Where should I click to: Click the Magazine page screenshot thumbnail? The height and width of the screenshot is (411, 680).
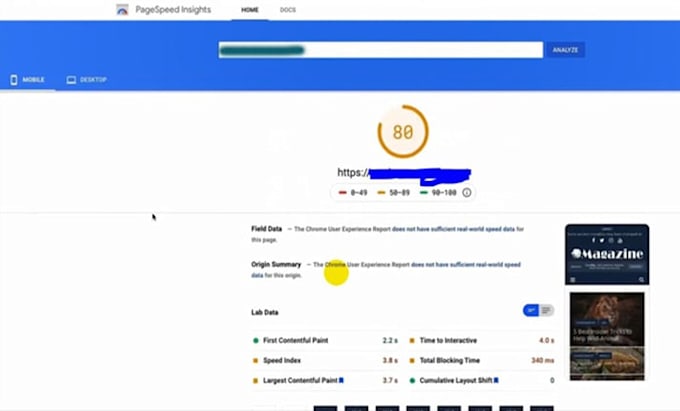click(607, 302)
